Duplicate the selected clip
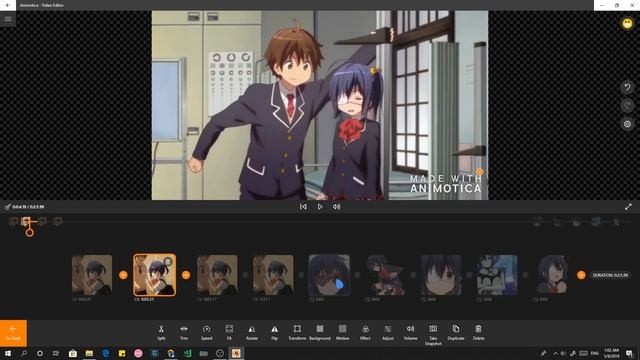 pos(456,332)
